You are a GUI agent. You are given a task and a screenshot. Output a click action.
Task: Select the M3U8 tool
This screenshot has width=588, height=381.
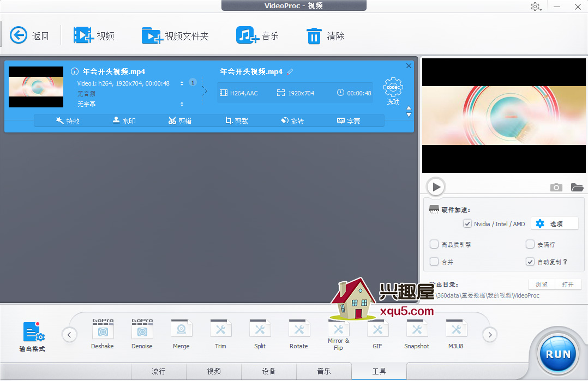tap(456, 334)
